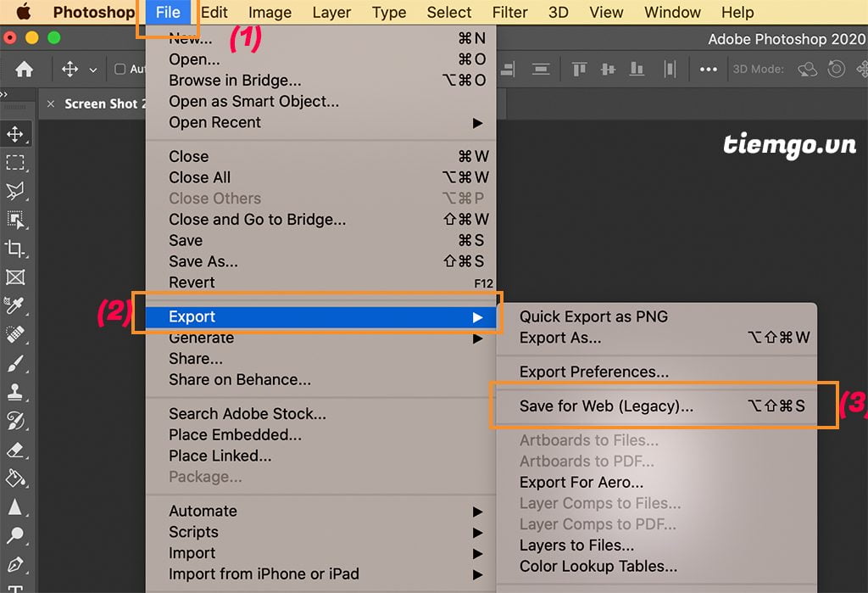The width and height of the screenshot is (868, 593).
Task: Choose Open as Smart Object...
Action: [x=320, y=102]
